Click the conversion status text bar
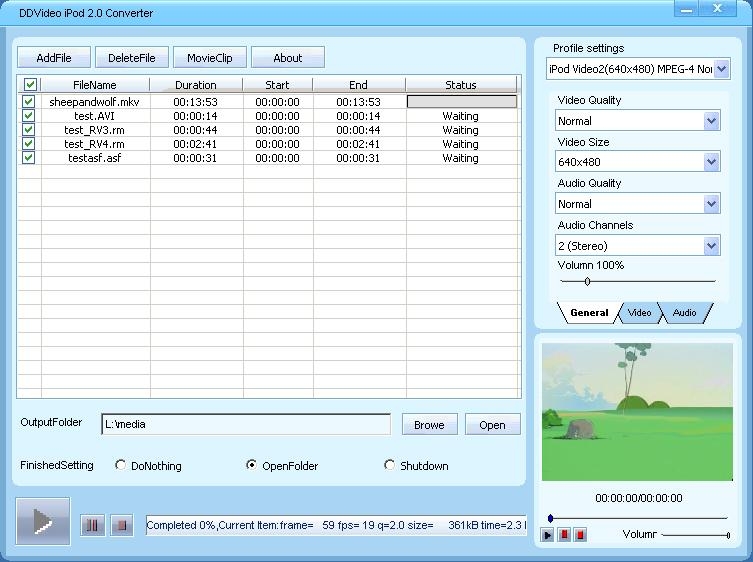Viewport: 753px width, 562px height. [336, 525]
